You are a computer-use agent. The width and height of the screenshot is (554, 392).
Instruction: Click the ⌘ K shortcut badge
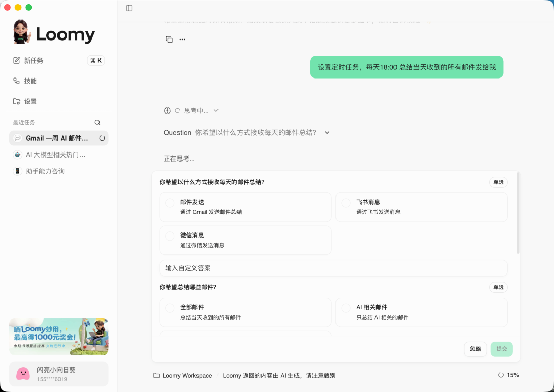[x=96, y=61]
